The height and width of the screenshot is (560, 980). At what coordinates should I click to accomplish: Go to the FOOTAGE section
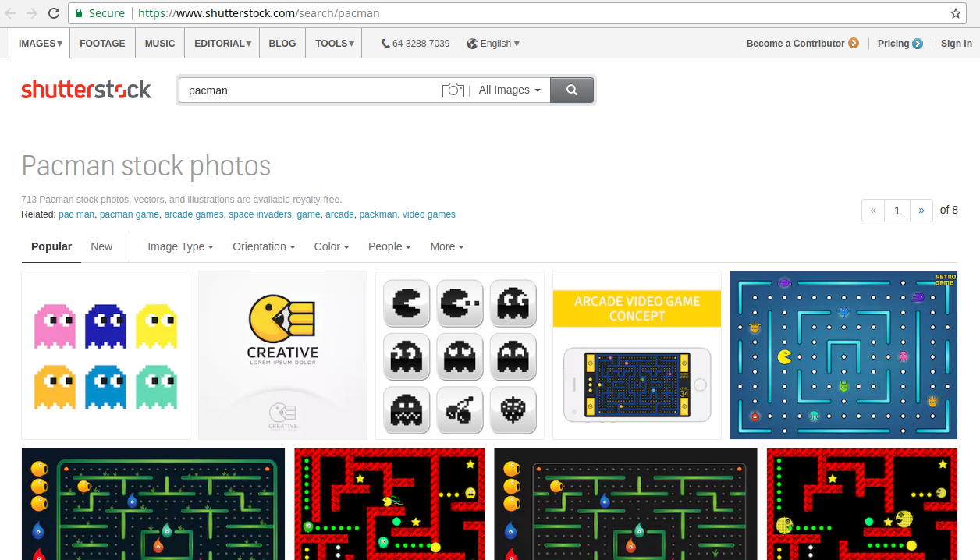102,44
